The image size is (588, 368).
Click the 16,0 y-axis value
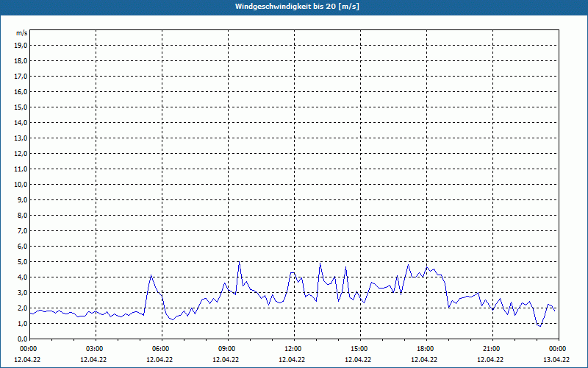pyautogui.click(x=21, y=91)
